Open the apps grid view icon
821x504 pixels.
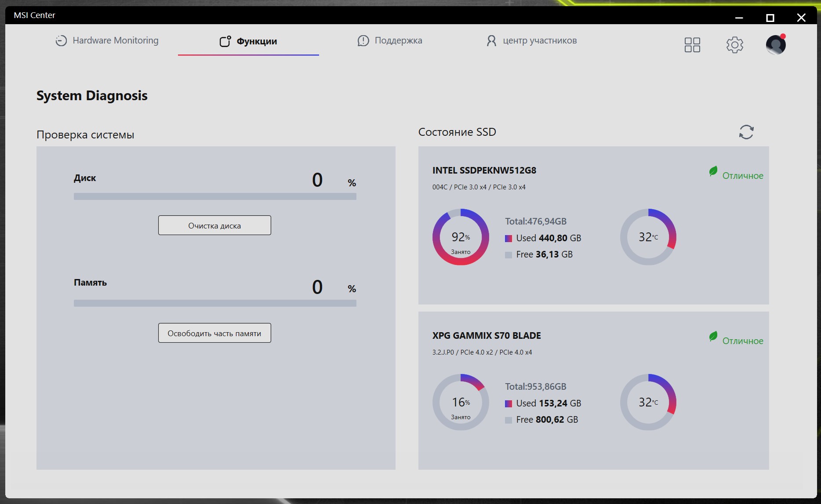692,45
